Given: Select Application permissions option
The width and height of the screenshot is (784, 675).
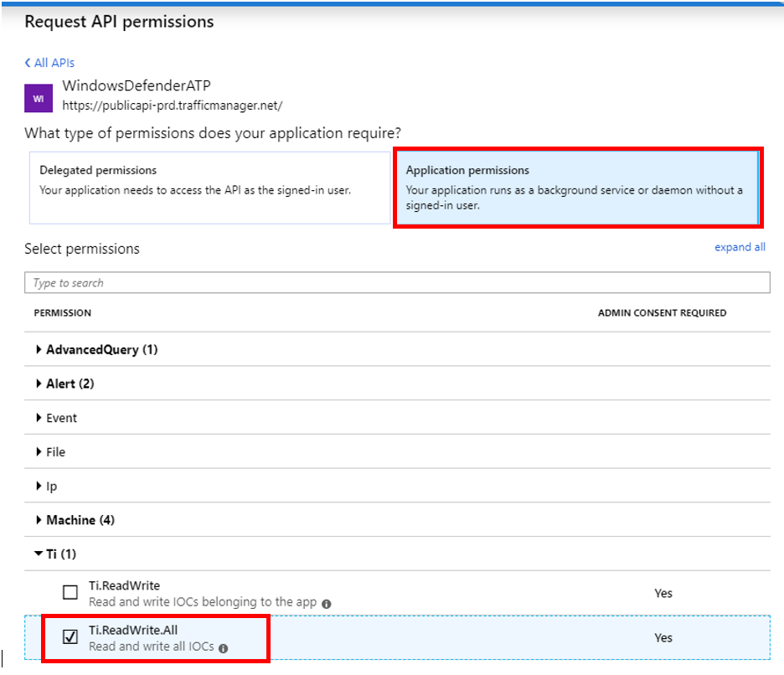Looking at the screenshot, I should (x=578, y=188).
